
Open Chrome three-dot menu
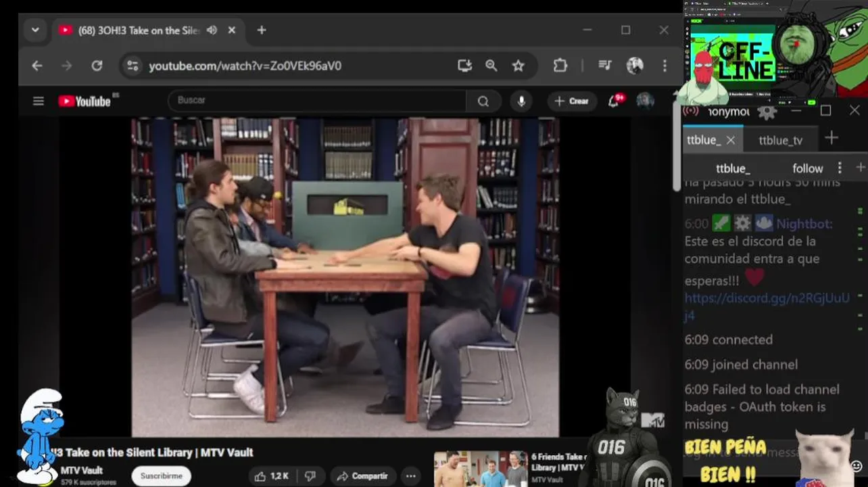pyautogui.click(x=665, y=66)
